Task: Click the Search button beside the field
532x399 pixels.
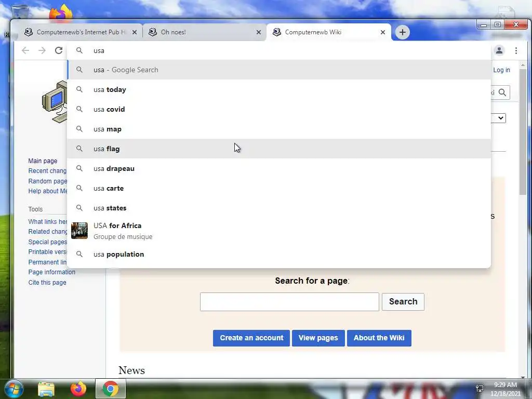Action: click(x=403, y=302)
